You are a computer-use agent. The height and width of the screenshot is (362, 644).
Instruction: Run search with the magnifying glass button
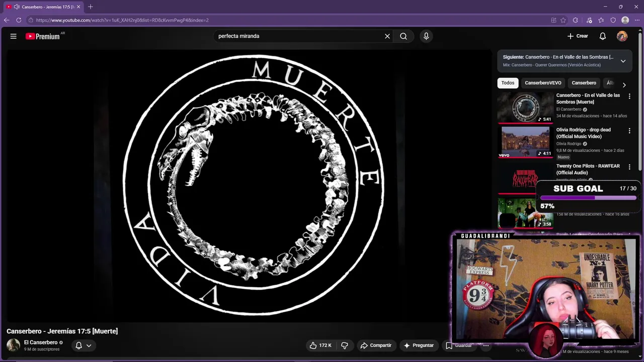click(x=404, y=36)
